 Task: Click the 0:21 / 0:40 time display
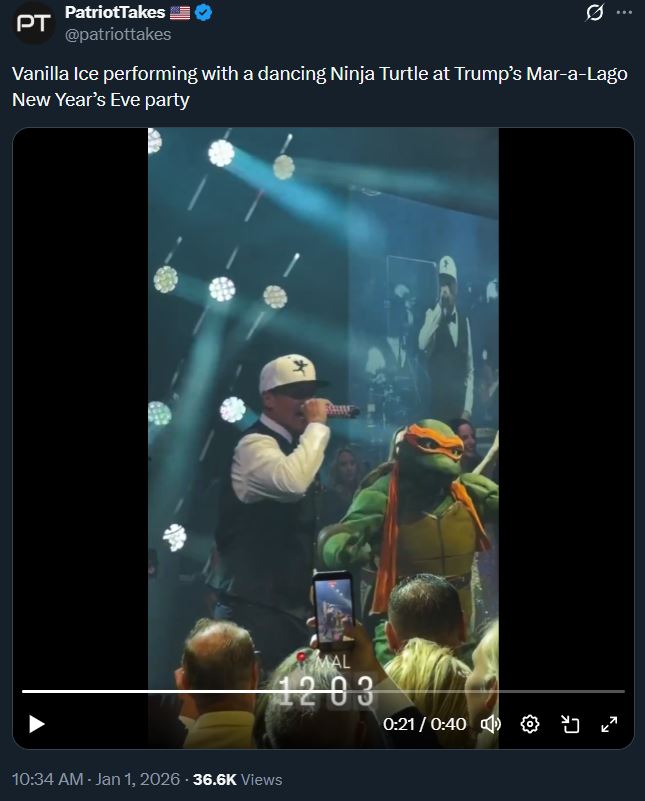click(x=424, y=724)
